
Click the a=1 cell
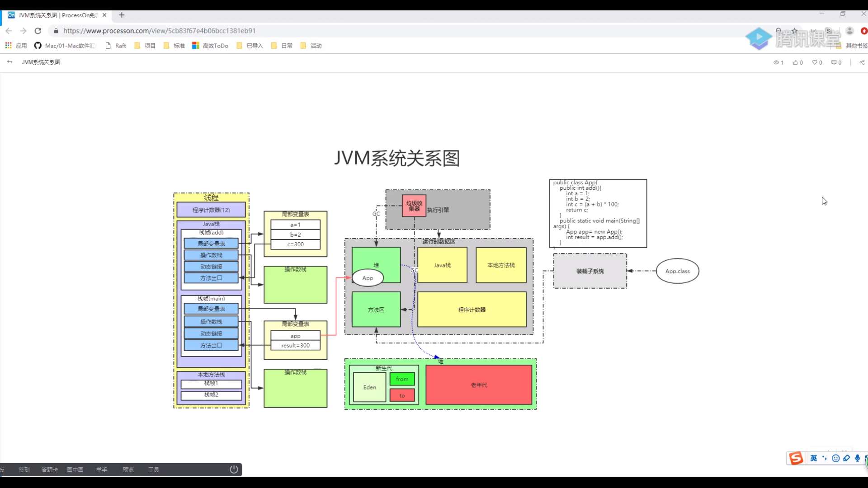[x=295, y=225]
